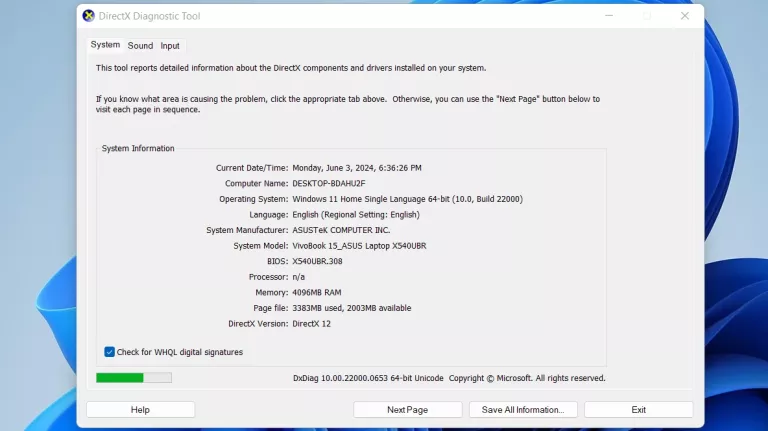
Task: Minimize the DirectX Diagnostic Tool window
Action: [x=609, y=16]
